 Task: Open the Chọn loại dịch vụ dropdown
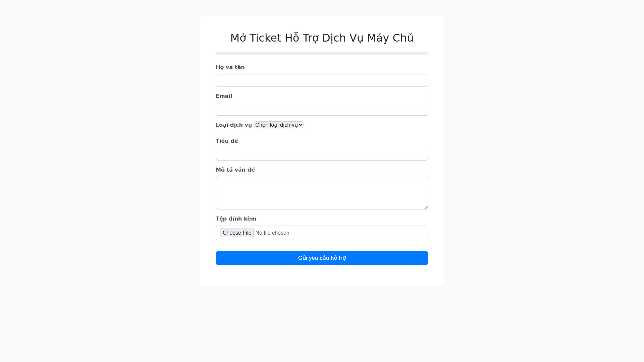click(278, 125)
